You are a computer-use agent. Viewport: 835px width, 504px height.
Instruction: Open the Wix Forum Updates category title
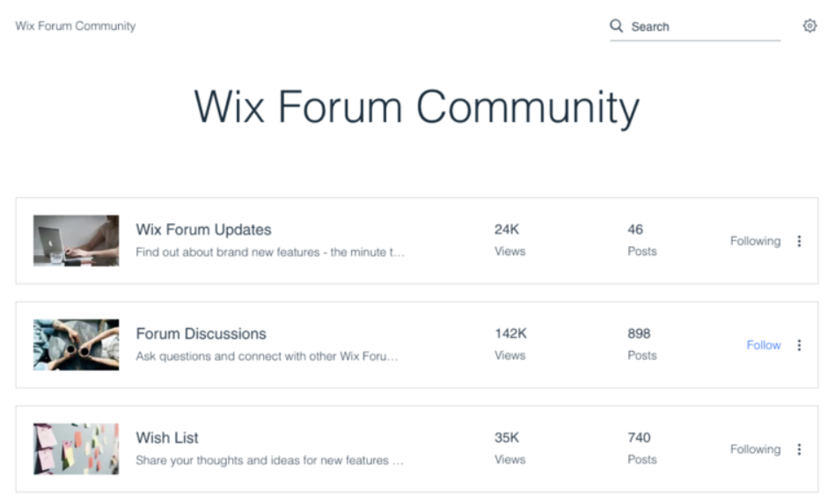click(x=203, y=230)
